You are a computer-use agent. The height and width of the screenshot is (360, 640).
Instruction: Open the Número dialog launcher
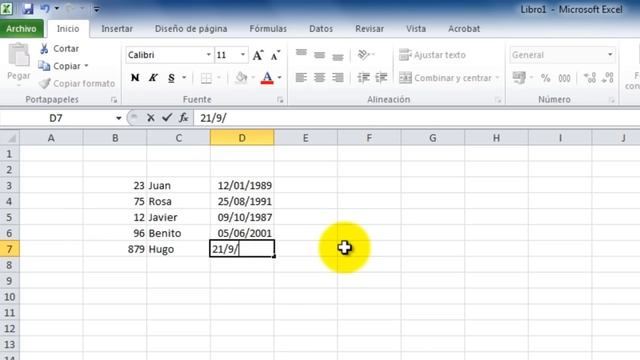[612, 100]
